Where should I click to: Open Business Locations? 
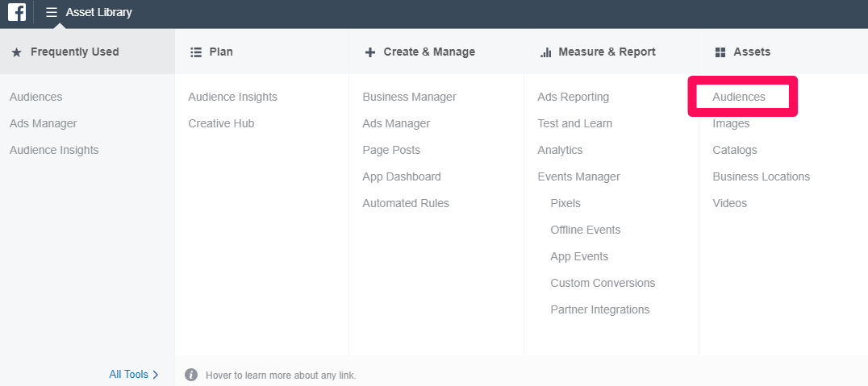[762, 176]
